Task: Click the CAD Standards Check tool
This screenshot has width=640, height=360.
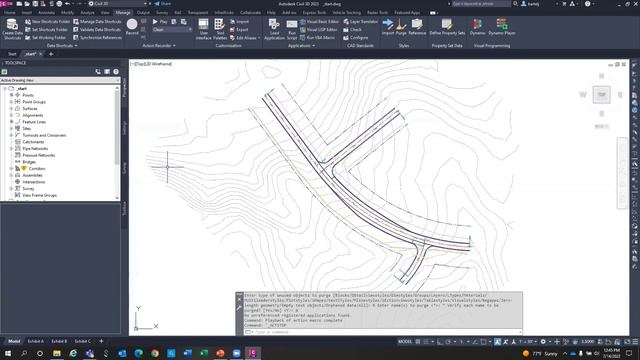Action: point(353,30)
